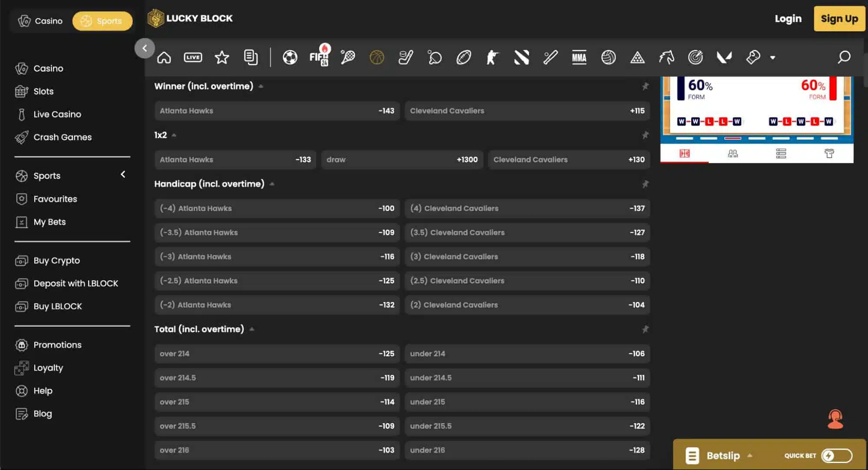Select the Dota 2 esports icon
This screenshot has height=470, width=868.
click(521, 57)
